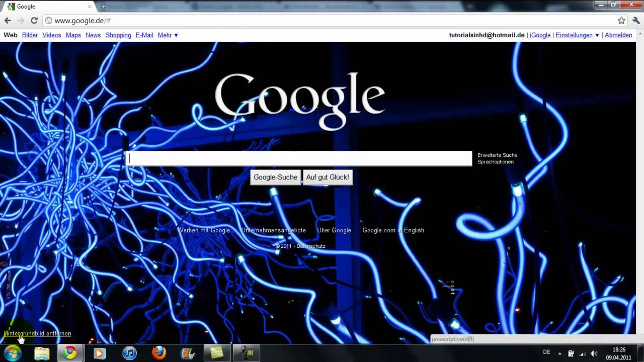The width and height of the screenshot is (644, 362).
Task: Click the Auf gut Glück! button
Action: tap(328, 177)
